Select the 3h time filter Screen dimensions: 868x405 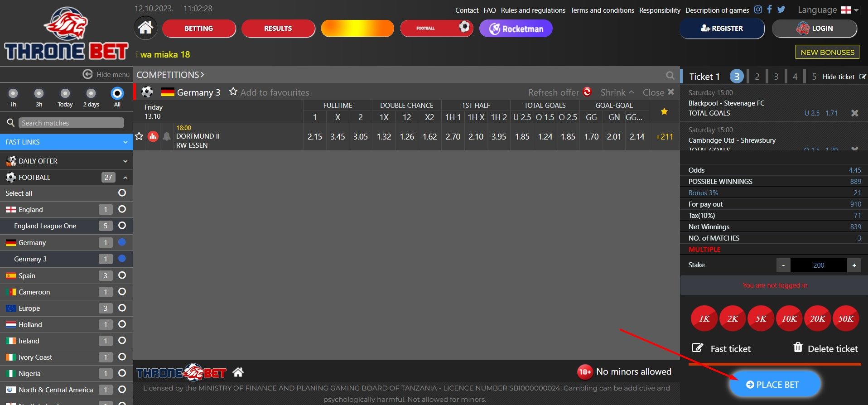pos(39,93)
